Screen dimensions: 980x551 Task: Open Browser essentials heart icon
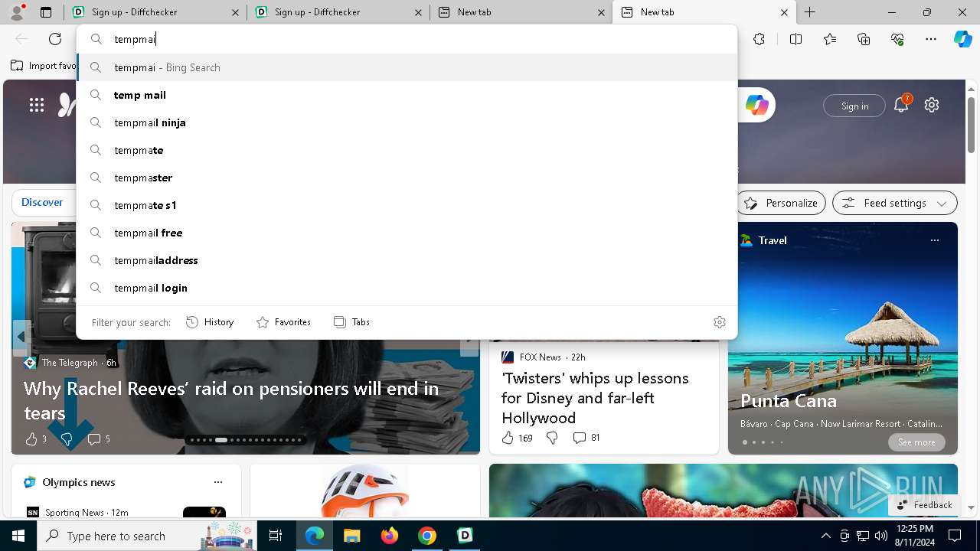coord(897,39)
